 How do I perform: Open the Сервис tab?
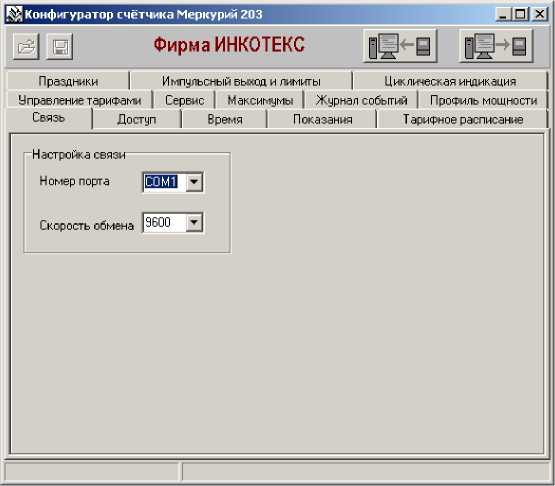click(x=184, y=101)
